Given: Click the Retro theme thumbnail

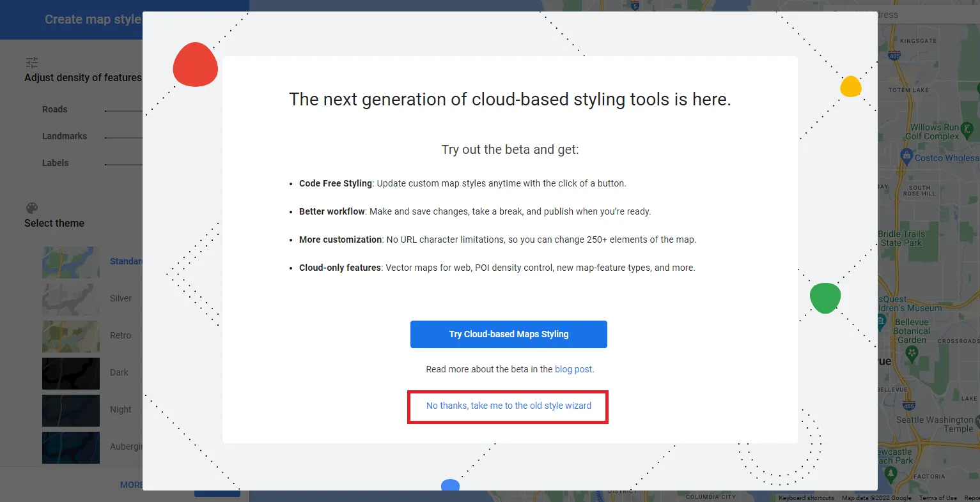Looking at the screenshot, I should click(x=70, y=336).
